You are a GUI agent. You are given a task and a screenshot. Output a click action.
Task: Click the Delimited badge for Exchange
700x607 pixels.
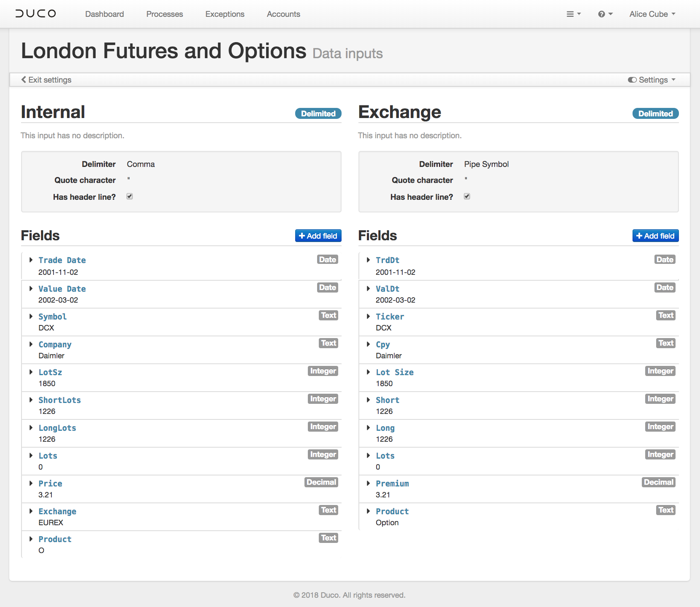(x=655, y=113)
